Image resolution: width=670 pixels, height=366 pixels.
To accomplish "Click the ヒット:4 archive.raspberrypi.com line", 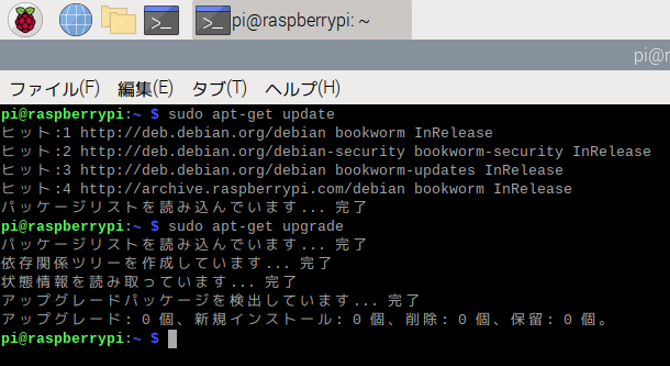I will pos(286,189).
